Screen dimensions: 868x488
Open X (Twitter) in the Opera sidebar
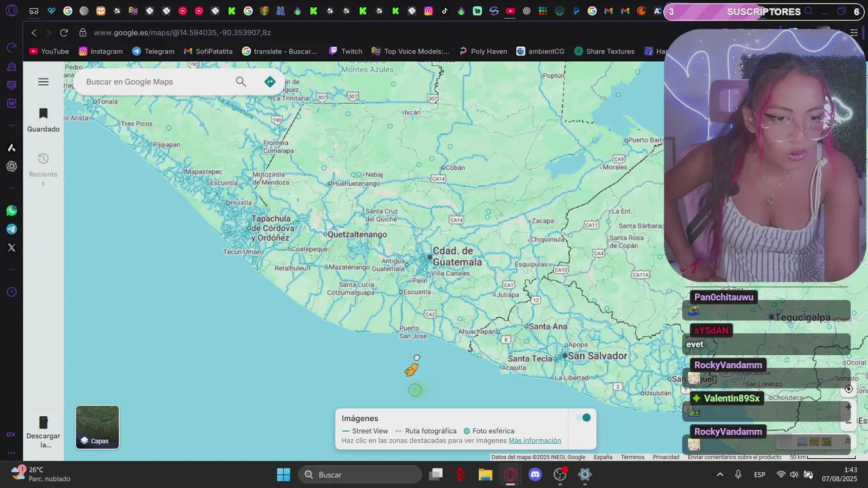12,247
